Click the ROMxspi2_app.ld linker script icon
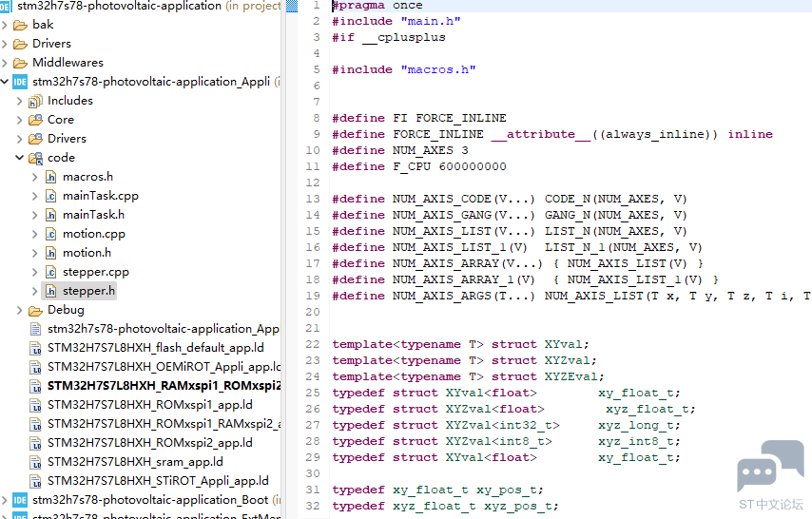The image size is (812, 519). click(x=36, y=443)
